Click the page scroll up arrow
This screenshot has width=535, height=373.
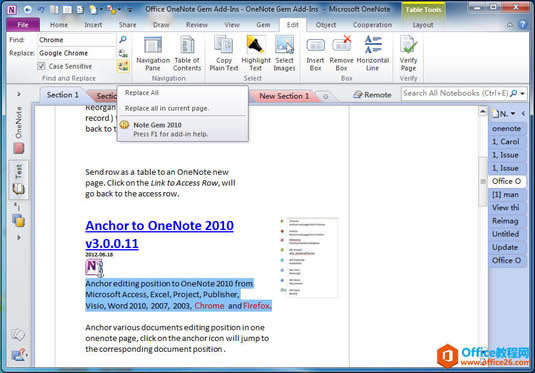tap(482, 111)
